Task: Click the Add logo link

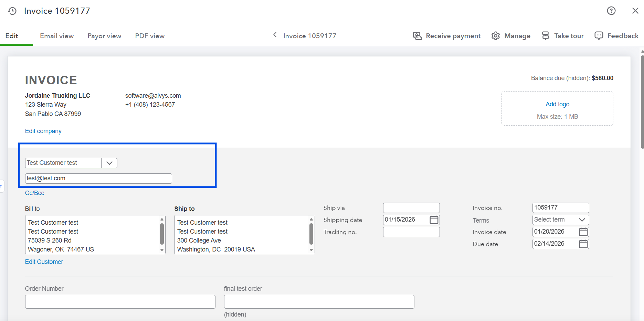Action: tap(557, 104)
